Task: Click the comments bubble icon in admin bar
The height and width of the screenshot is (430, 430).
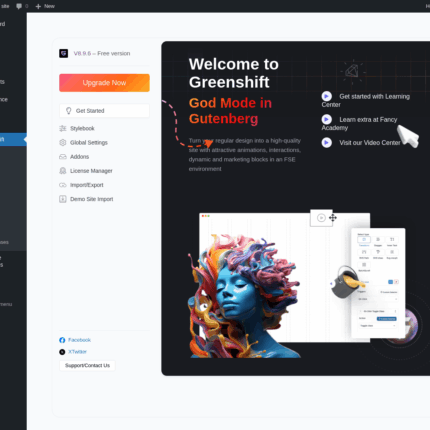Action: [19, 6]
